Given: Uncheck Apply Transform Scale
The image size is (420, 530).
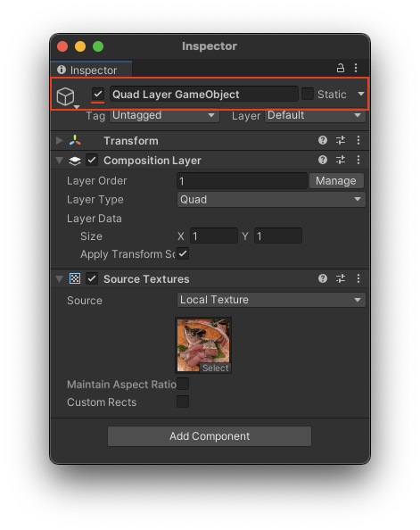Looking at the screenshot, I should coord(183,253).
